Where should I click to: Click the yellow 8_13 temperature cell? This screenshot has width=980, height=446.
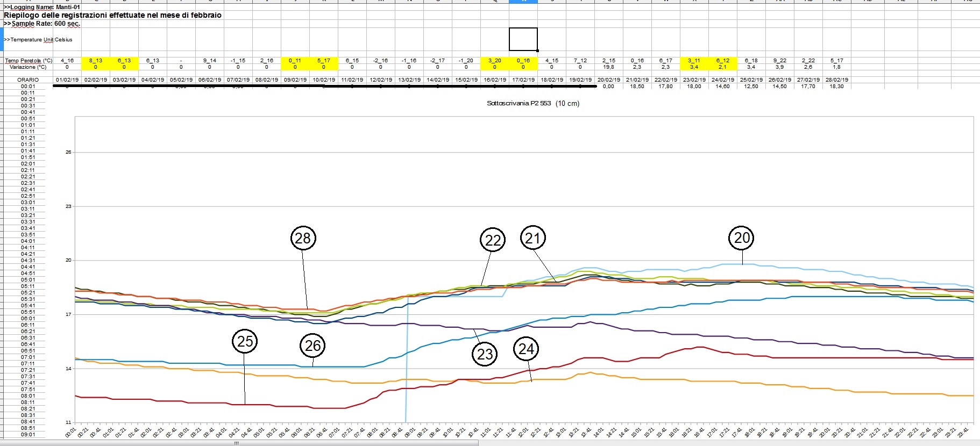coord(96,61)
